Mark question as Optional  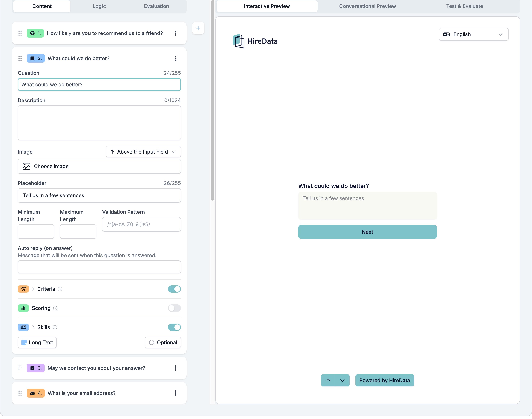(x=163, y=342)
